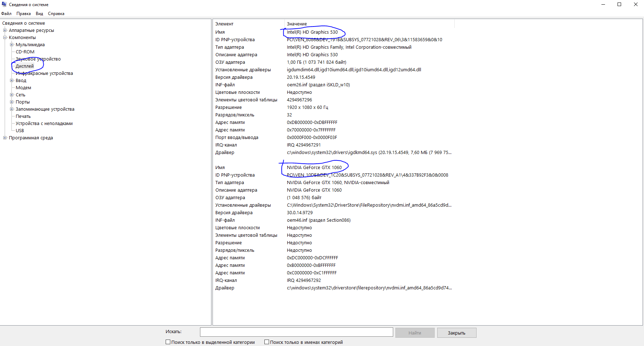
Task: Collapse the Компоненты node
Action: (5, 38)
